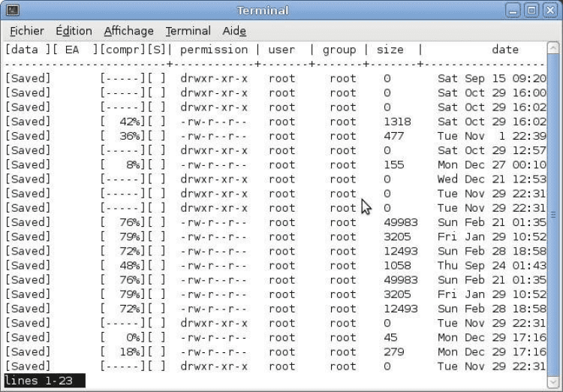This screenshot has width=563, height=392.
Task: Click the 'permission' column header text
Action: pyautogui.click(x=214, y=50)
